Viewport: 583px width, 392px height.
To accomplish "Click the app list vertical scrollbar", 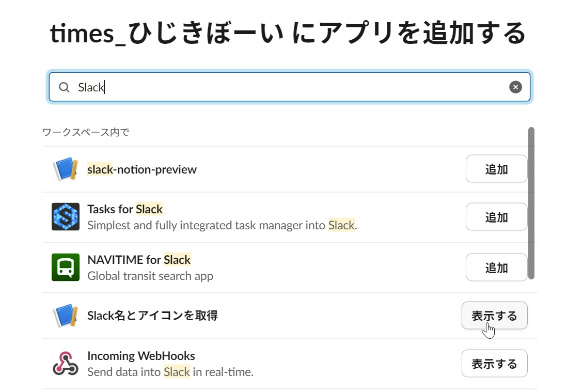I will coord(531,203).
